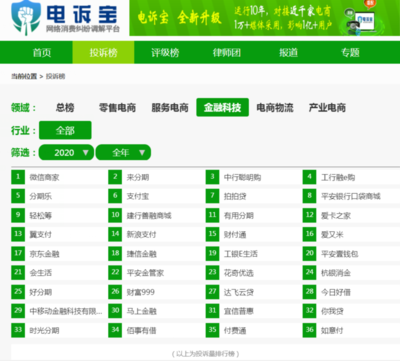
Task: Open the 平安金管家 ranking entry
Action: [145, 273]
